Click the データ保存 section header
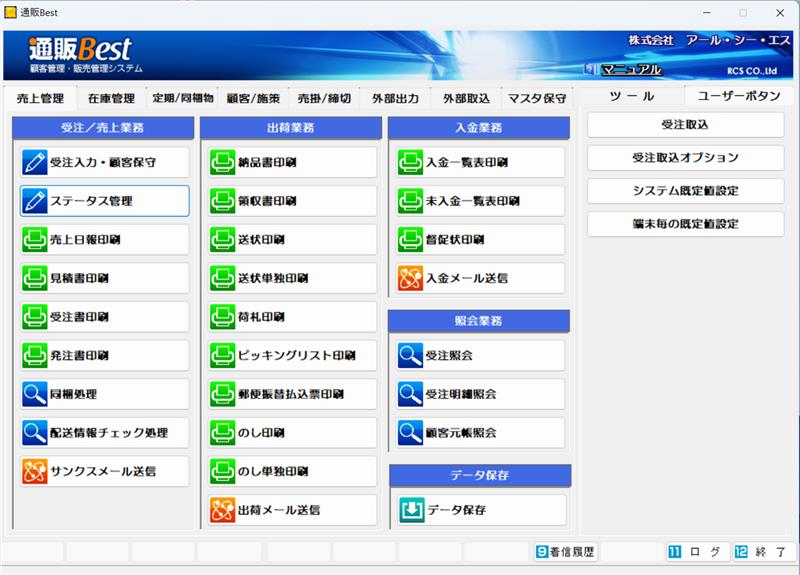 (x=480, y=475)
